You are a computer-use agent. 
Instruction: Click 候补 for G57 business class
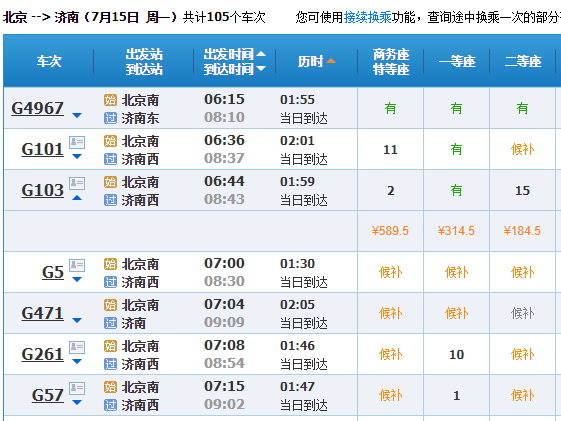[x=391, y=395]
